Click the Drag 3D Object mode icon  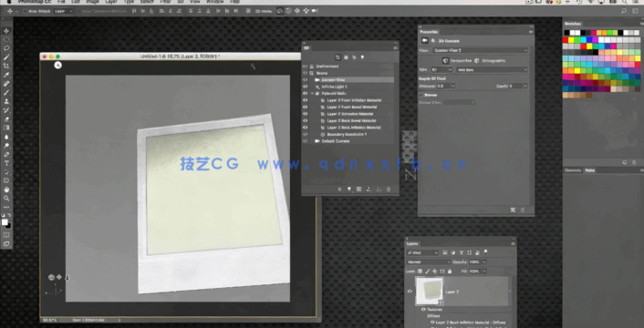[297, 11]
